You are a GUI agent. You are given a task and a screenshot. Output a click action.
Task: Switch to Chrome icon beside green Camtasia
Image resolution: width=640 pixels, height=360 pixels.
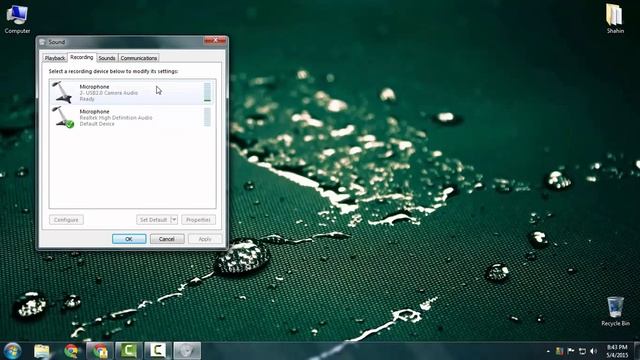[x=100, y=351]
